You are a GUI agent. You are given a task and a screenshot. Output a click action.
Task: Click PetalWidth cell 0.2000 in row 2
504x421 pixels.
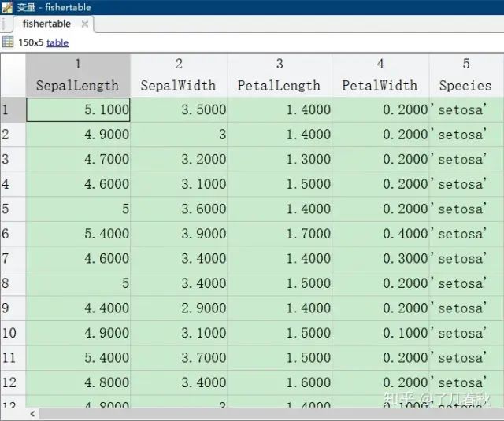(380, 135)
